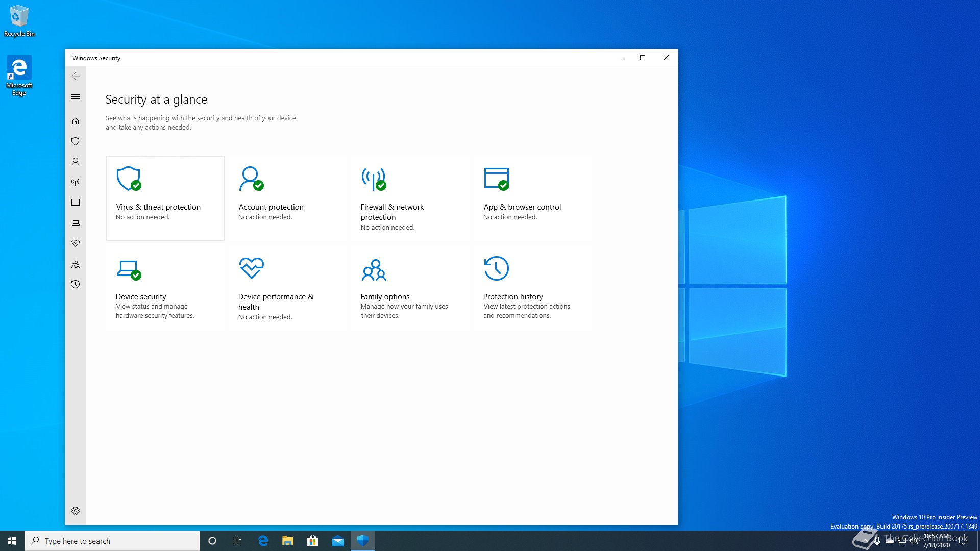The width and height of the screenshot is (980, 551).
Task: Open the Account protection card
Action: tap(288, 198)
